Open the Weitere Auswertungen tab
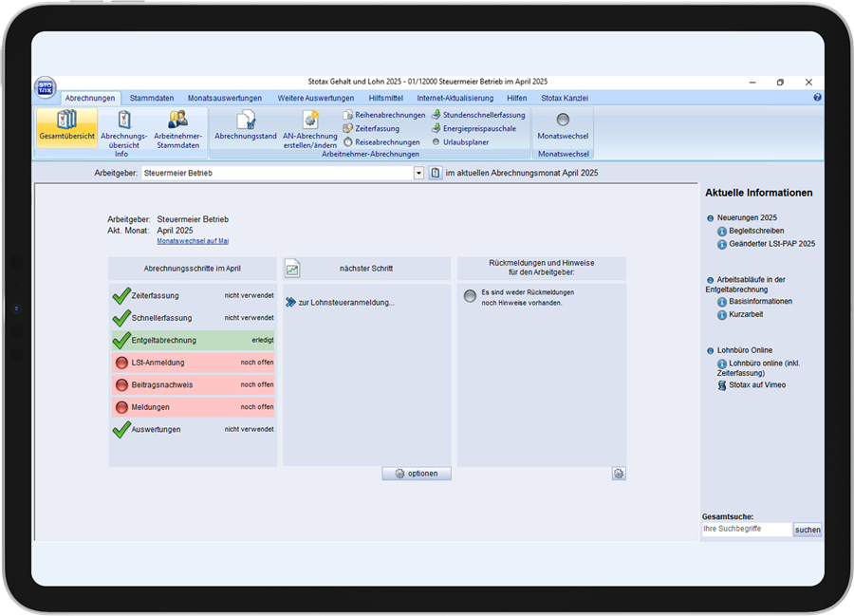854x616 pixels. coord(316,98)
